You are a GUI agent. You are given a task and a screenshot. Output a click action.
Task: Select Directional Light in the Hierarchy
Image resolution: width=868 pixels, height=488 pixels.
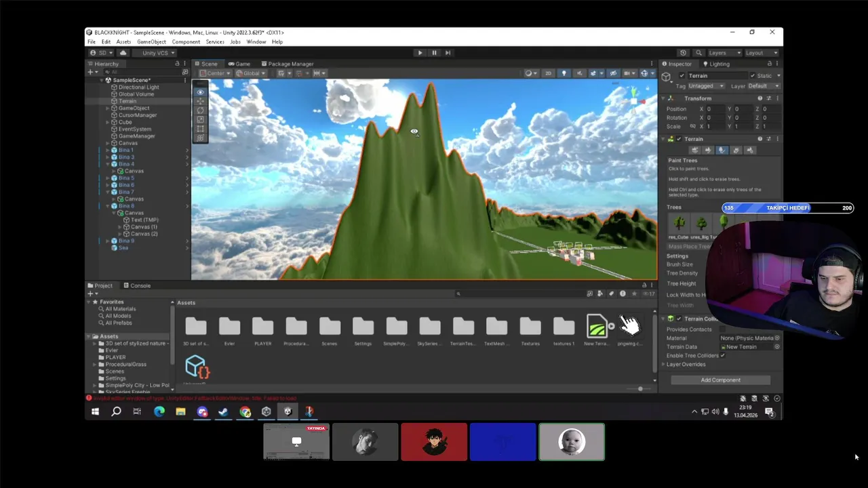138,87
